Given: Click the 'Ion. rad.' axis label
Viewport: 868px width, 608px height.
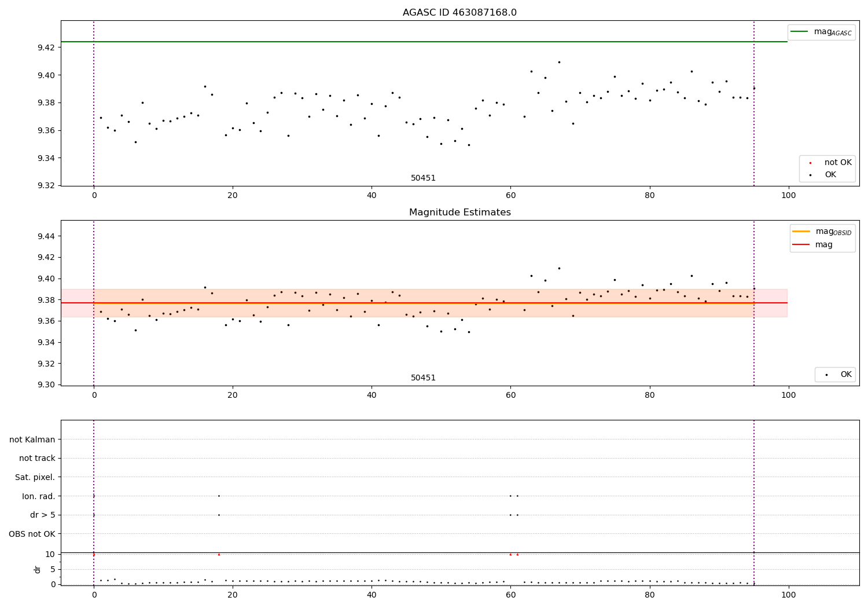Looking at the screenshot, I should pyautogui.click(x=39, y=496).
